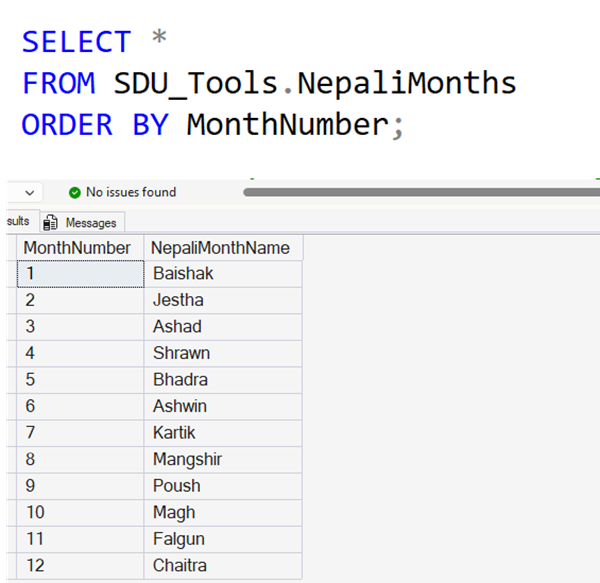
Task: Click the No issues found status text
Action: [131, 192]
